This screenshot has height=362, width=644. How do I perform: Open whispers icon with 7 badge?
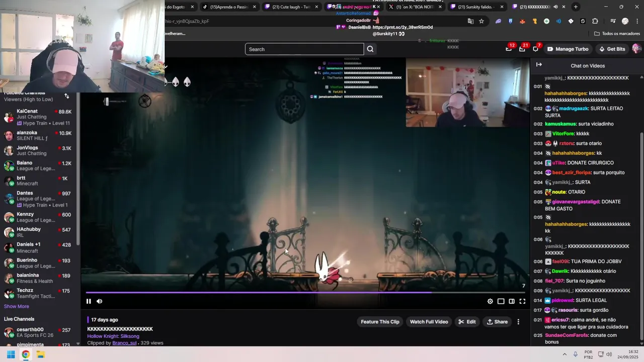(535, 49)
